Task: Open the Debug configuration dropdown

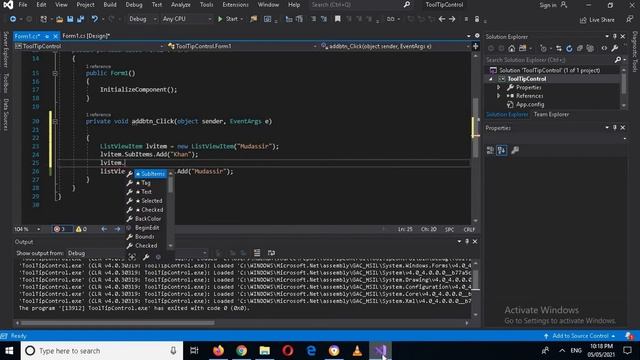Action: click(x=142, y=19)
